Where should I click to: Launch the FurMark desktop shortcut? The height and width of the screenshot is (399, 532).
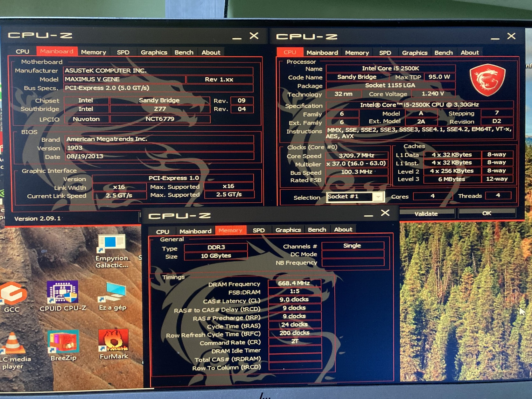(x=114, y=344)
